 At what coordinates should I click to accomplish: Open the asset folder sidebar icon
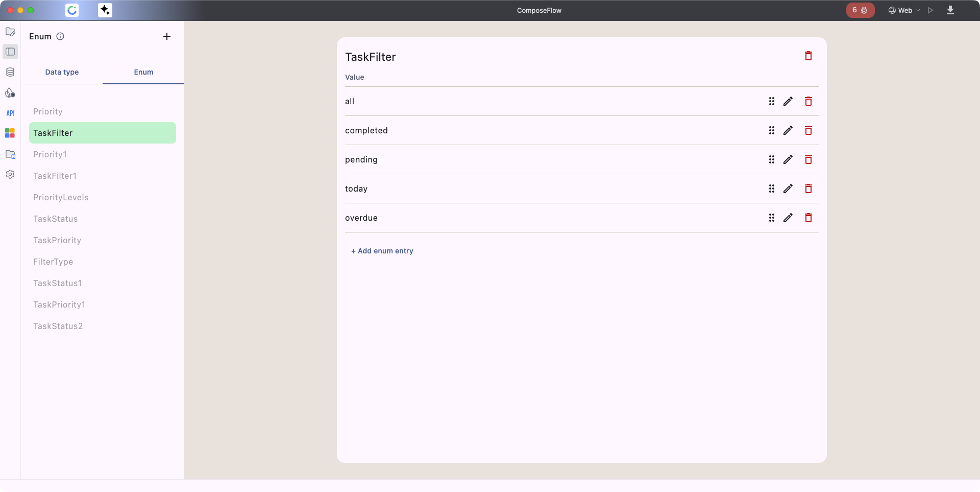point(10,154)
